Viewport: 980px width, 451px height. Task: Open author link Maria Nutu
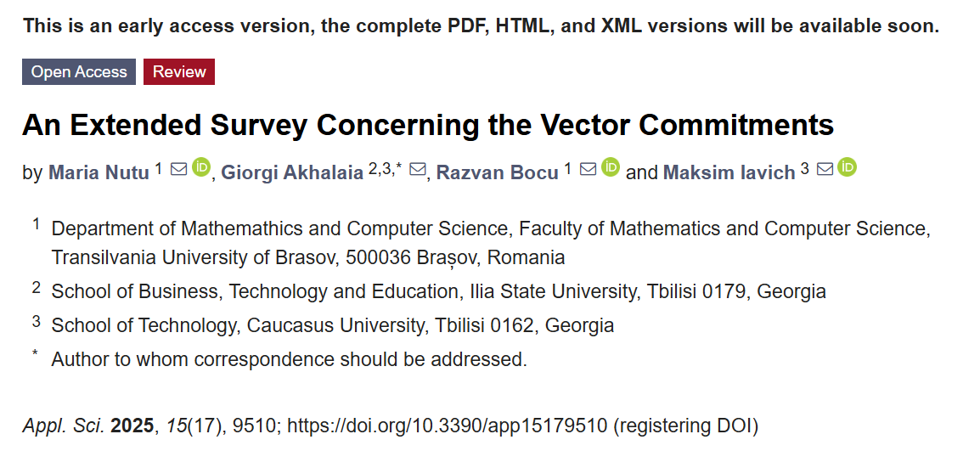click(99, 172)
